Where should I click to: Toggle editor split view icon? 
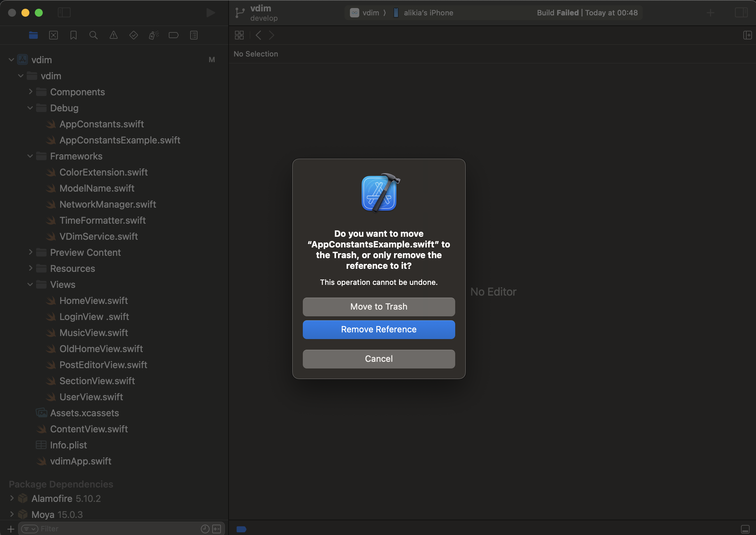pyautogui.click(x=747, y=35)
